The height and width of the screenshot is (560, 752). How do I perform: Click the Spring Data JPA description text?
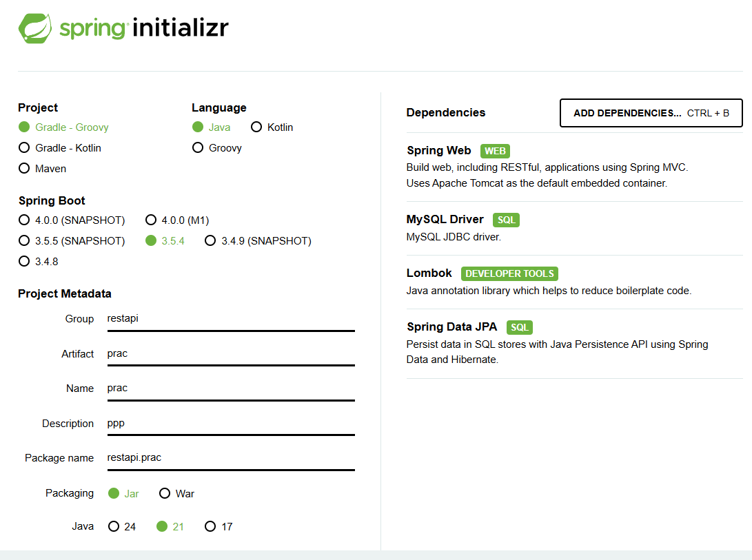558,352
